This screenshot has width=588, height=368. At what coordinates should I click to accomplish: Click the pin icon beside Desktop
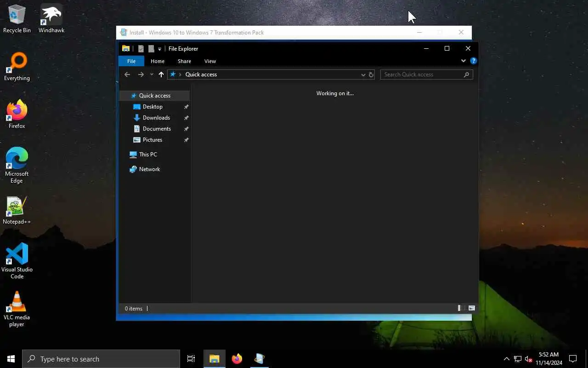pos(186,107)
